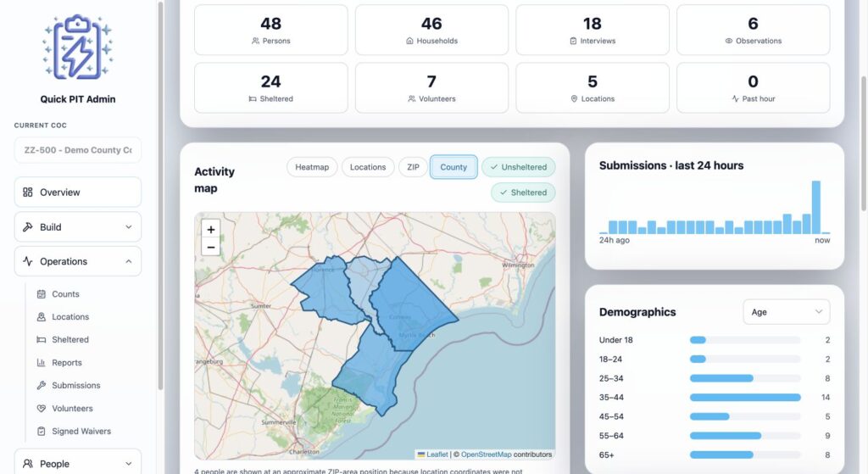
Task: Click the 55–64 age progress bar
Action: tap(745, 436)
